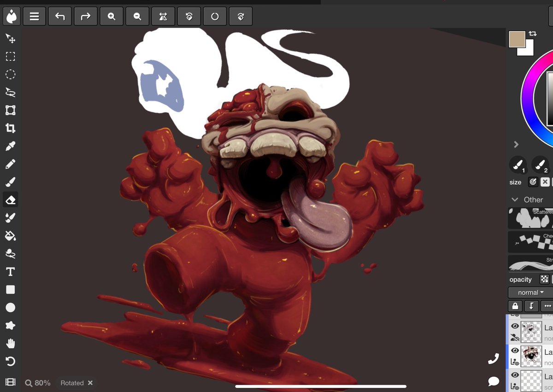Image resolution: width=553 pixels, height=392 pixels.
Task: Undo the last action
Action: click(x=60, y=17)
